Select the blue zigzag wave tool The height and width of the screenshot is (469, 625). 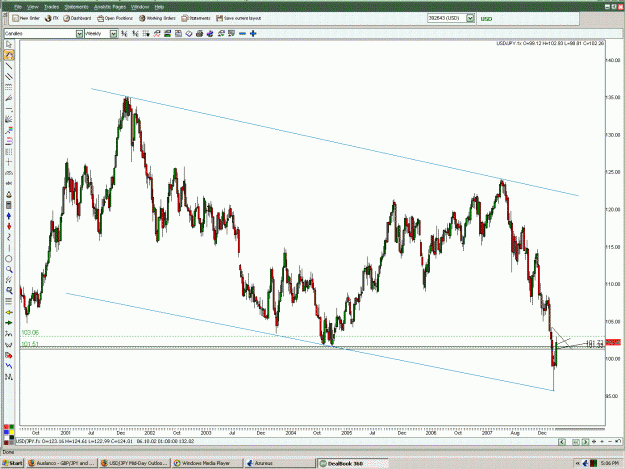[x=9, y=366]
